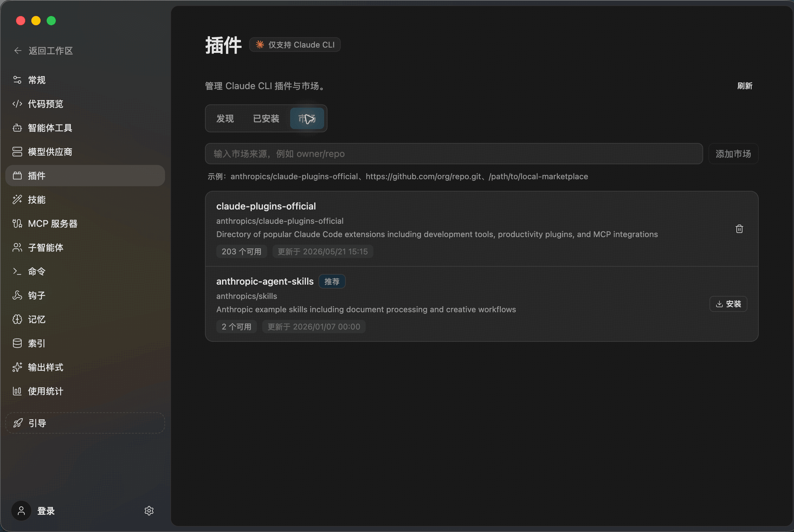The image size is (794, 532).
Task: Click the 插件 sidebar icon
Action: [x=17, y=176]
